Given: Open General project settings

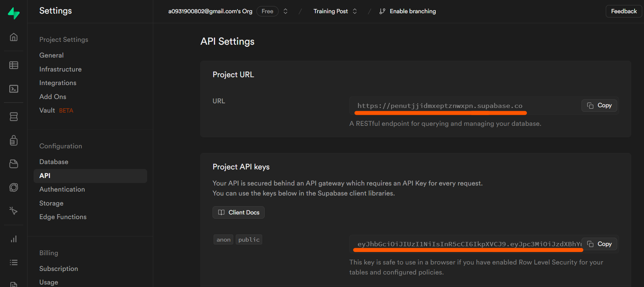Looking at the screenshot, I should [x=51, y=55].
